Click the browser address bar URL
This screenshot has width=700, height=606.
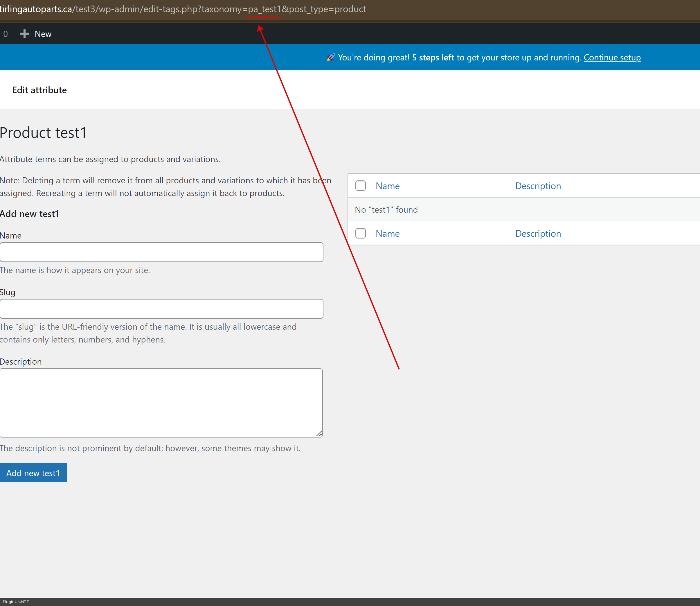(x=183, y=9)
